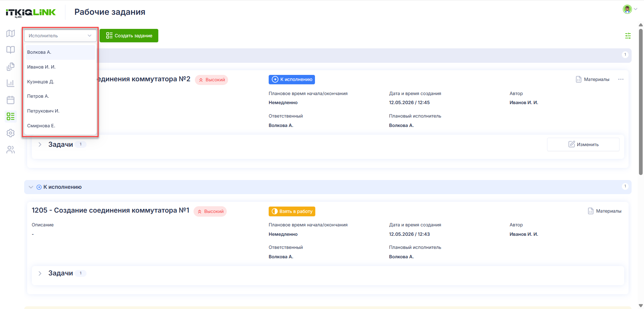Open three-dots menu of first task card
The image size is (644, 309).
621,79
